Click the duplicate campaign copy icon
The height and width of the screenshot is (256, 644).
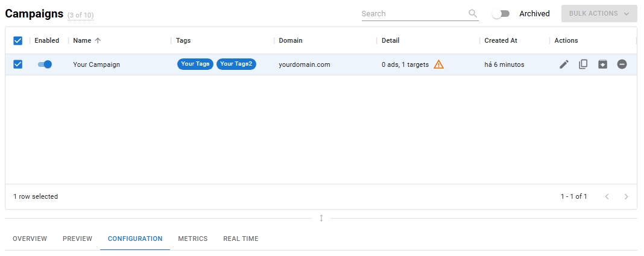[583, 64]
